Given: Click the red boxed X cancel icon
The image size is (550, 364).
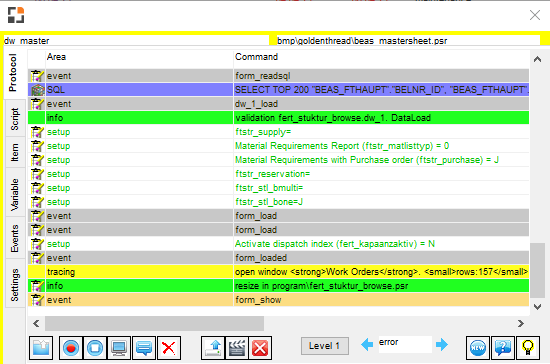Looking at the screenshot, I should [x=260, y=348].
